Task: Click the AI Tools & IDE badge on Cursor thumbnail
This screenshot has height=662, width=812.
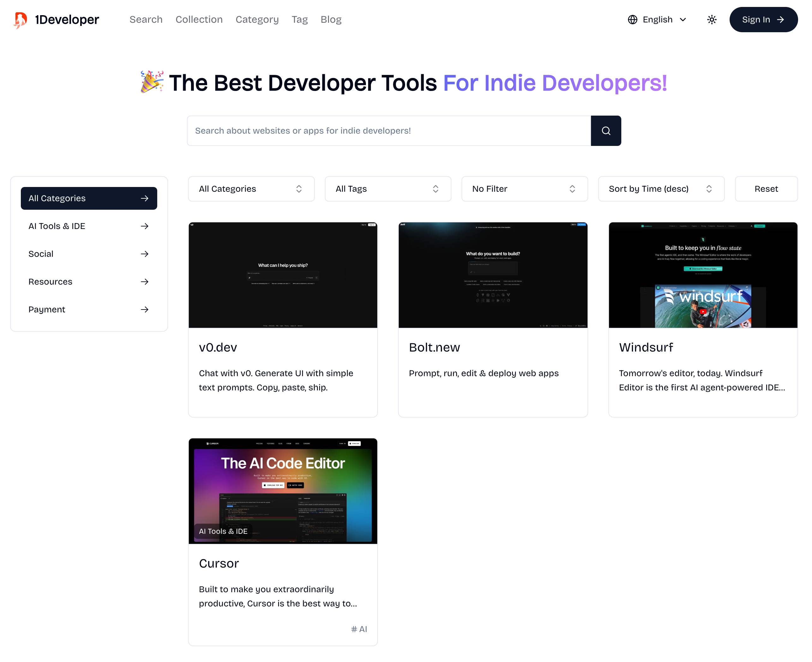Action: pos(223,531)
